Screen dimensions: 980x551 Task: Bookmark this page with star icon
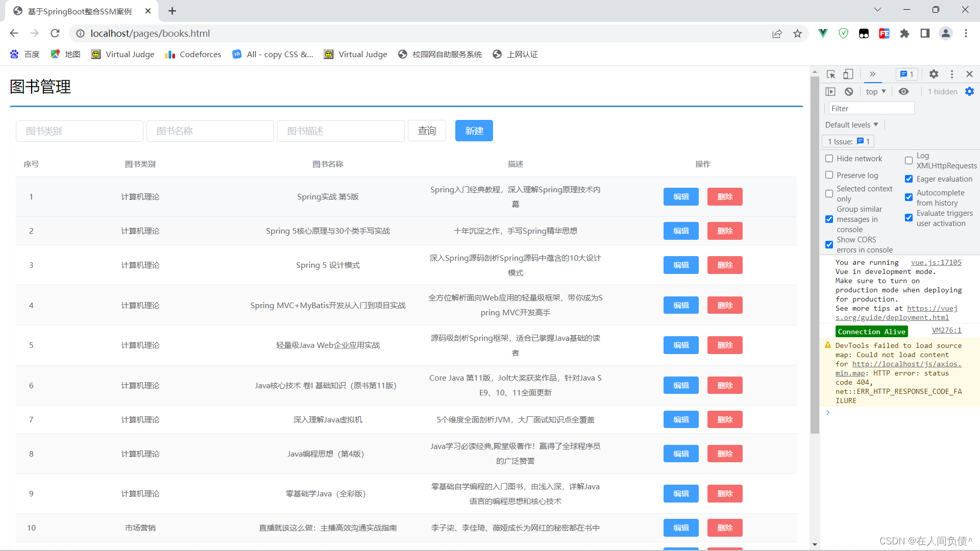pyautogui.click(x=797, y=34)
